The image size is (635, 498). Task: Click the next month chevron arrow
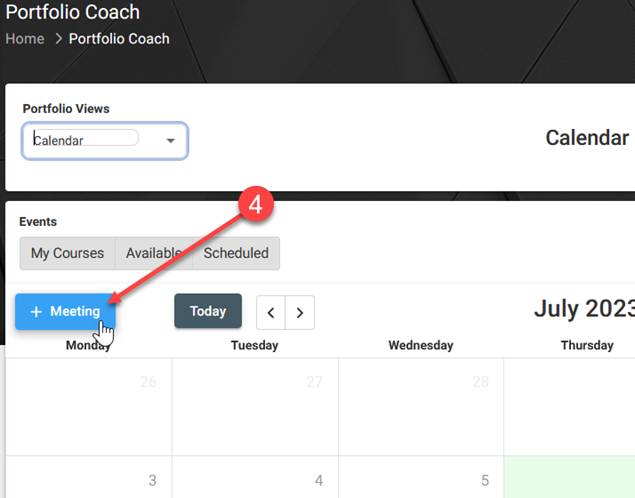[300, 312]
